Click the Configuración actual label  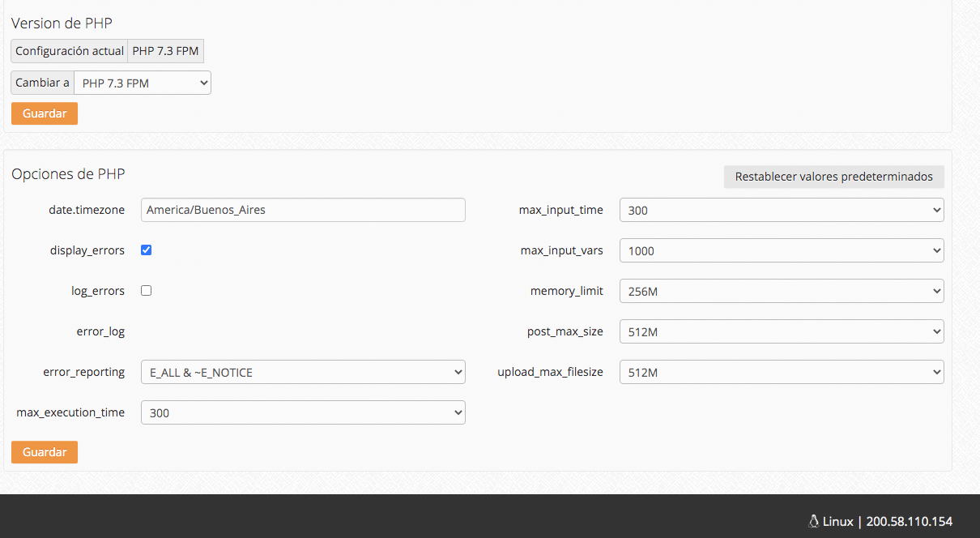pos(70,51)
